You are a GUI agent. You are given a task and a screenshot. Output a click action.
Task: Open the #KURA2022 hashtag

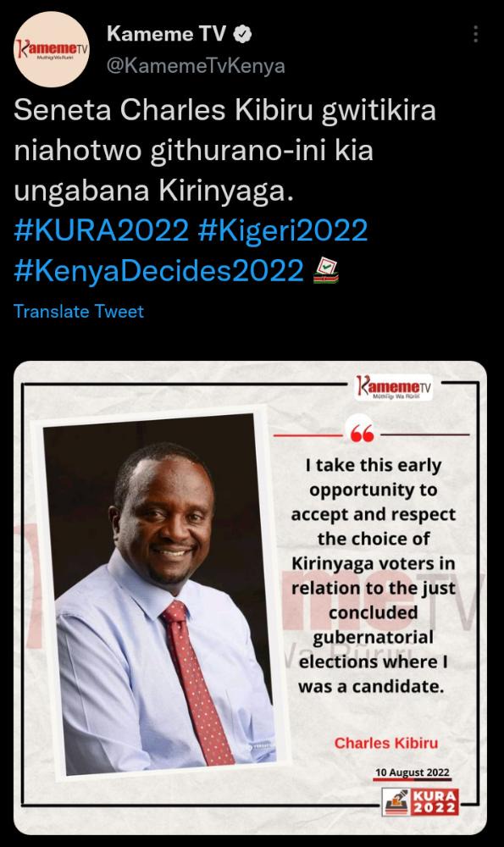point(102,230)
